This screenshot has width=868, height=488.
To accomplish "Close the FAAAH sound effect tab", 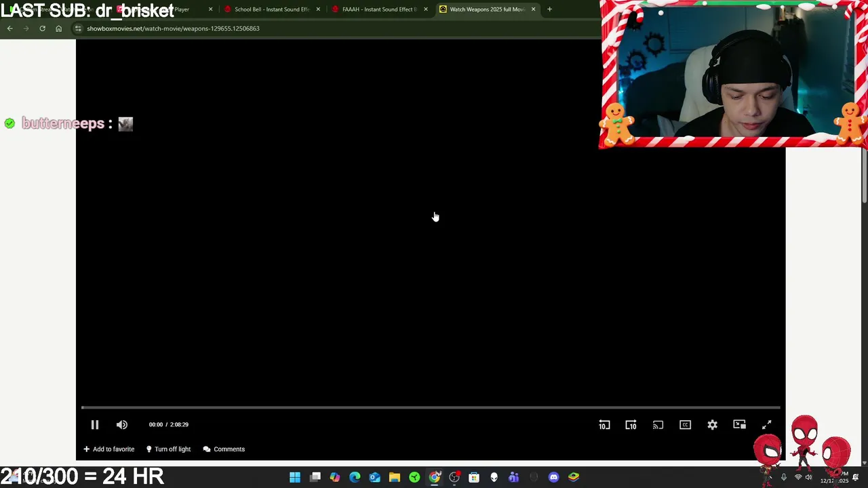I will click(426, 9).
